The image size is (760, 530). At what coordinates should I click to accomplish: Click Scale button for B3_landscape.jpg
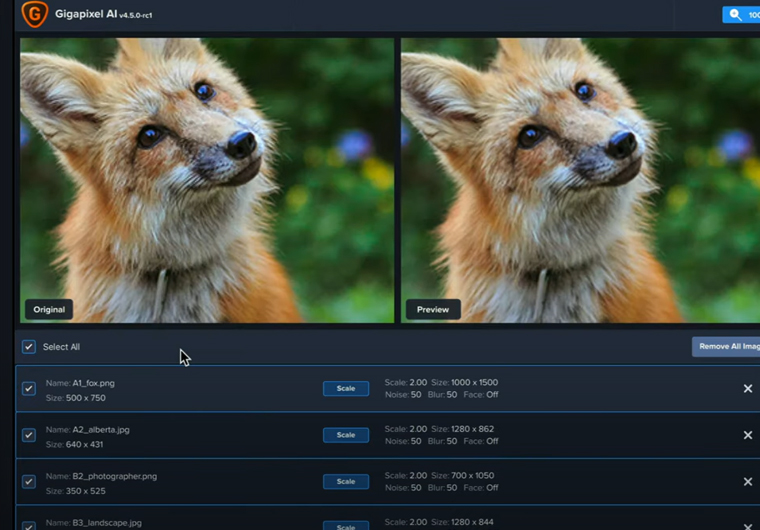click(x=346, y=526)
